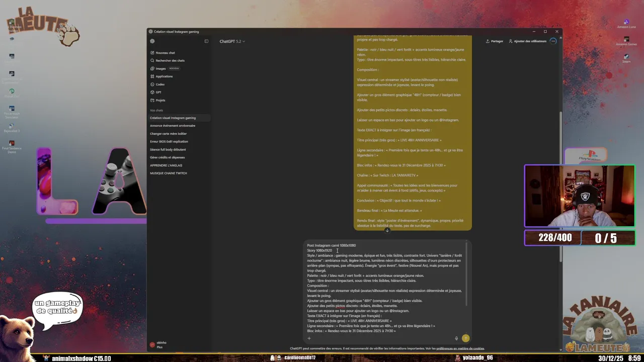
Task: Click the microphone dictation icon
Action: 456,338
